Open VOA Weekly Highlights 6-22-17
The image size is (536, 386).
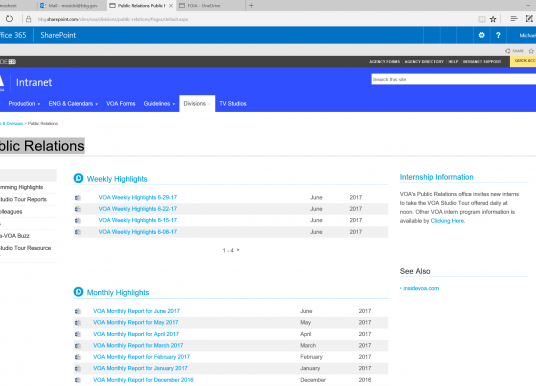click(x=138, y=209)
